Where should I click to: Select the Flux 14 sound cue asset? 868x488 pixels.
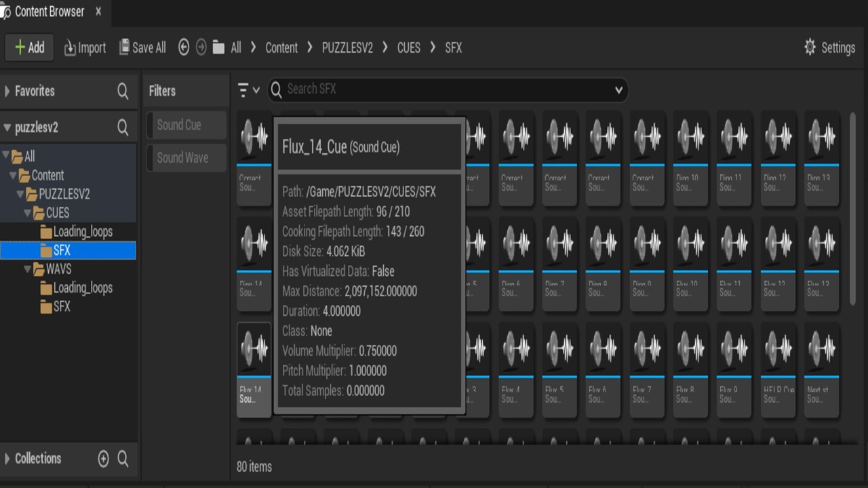pyautogui.click(x=254, y=370)
